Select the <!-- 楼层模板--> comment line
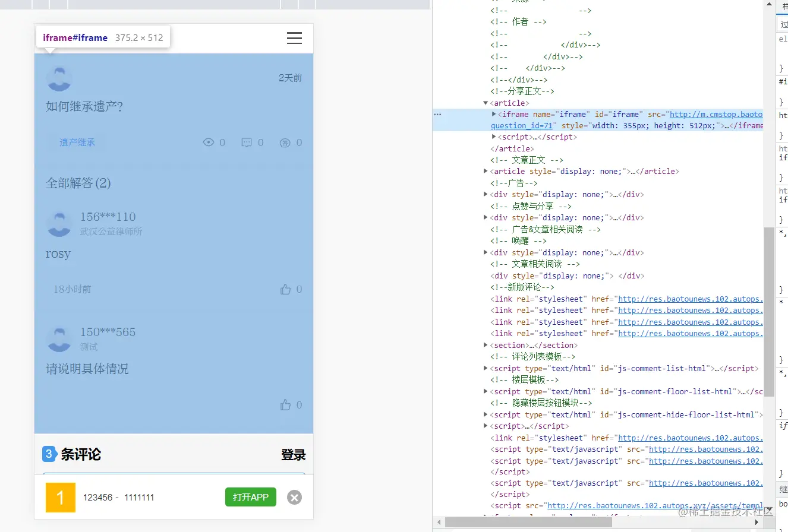 (x=525, y=379)
